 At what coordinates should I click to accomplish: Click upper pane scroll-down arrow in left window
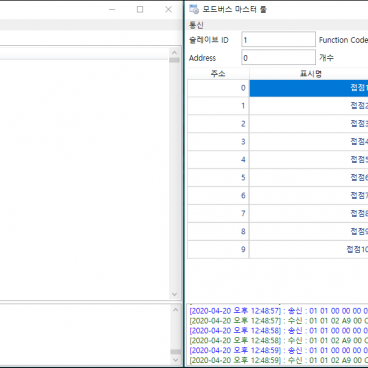[x=174, y=294]
